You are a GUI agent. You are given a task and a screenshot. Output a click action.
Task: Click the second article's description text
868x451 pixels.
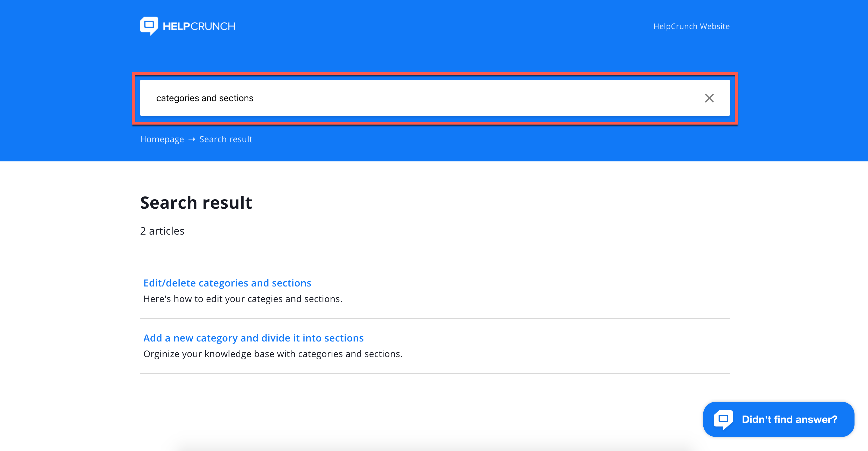coord(273,354)
